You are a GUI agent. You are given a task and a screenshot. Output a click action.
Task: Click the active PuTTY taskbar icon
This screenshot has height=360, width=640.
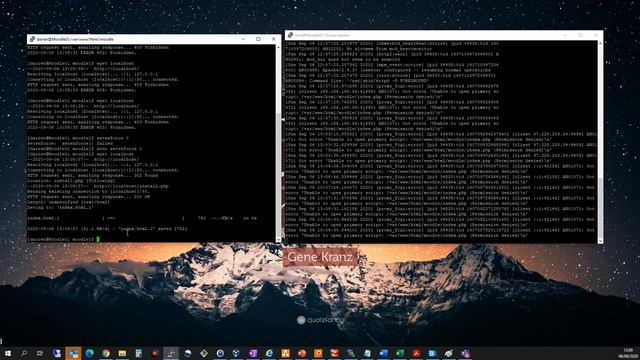(171, 353)
